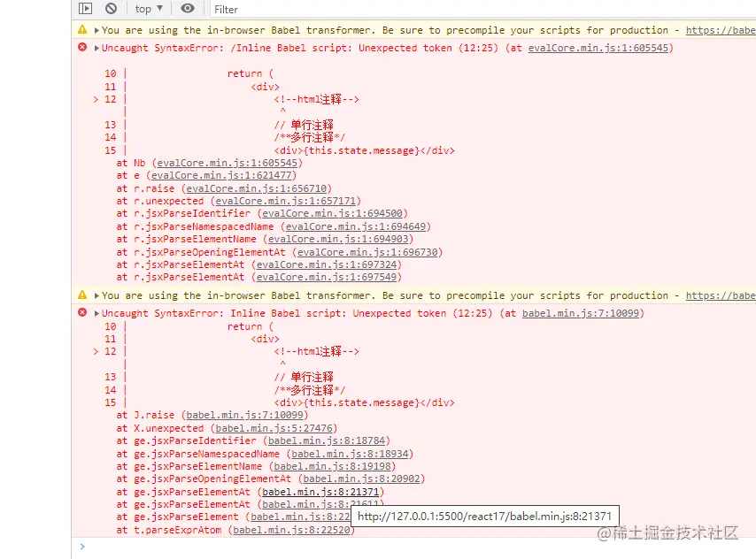Open evalCore.min.js:1:697549 stack link

point(327,277)
